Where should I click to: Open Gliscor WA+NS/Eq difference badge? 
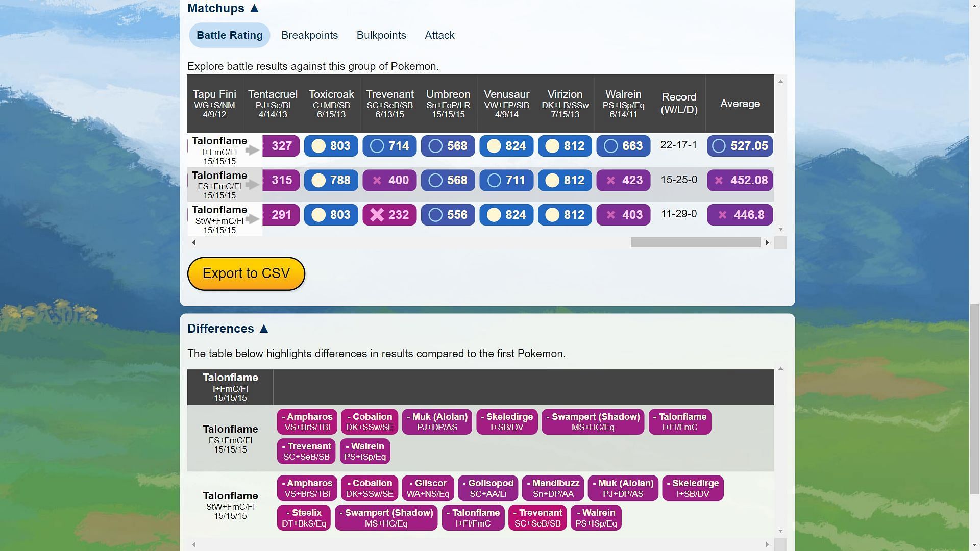[428, 488]
